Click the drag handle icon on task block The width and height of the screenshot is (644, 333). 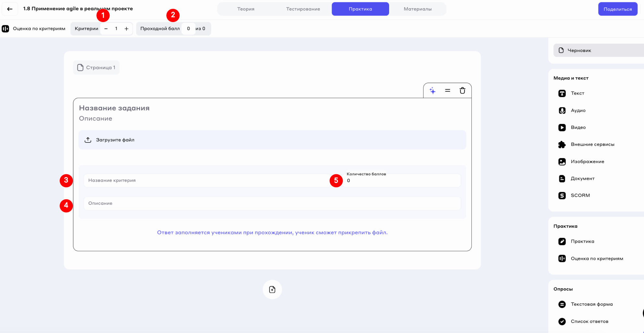pyautogui.click(x=447, y=91)
